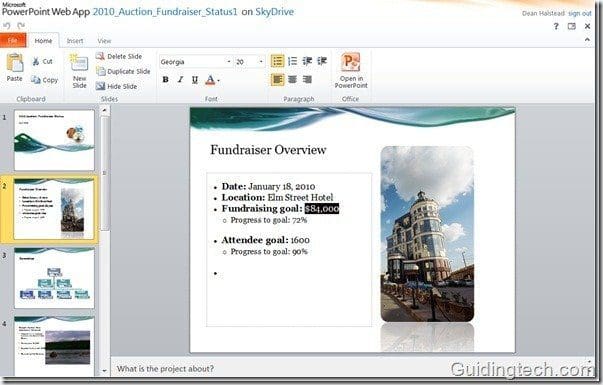Collapse the ribbon with the chevron
Viewport: 603px width, 385px height.
pyautogui.click(x=587, y=40)
